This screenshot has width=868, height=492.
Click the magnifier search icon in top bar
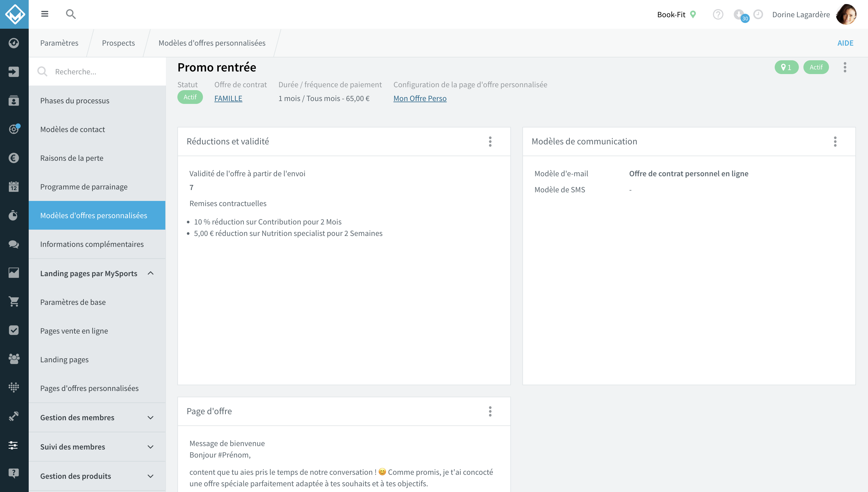pos(71,14)
